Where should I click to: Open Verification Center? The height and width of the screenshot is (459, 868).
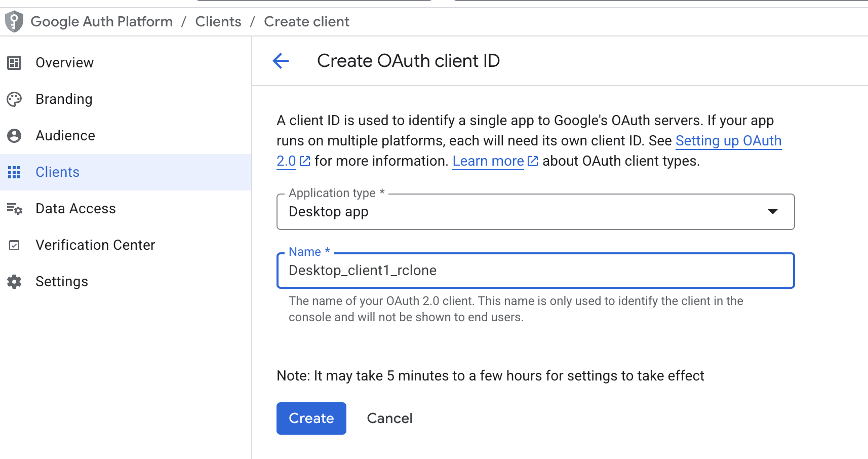click(126, 245)
